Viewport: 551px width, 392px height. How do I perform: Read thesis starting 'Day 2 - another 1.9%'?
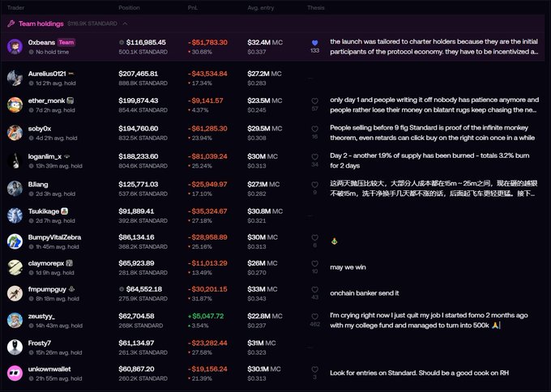pos(429,160)
